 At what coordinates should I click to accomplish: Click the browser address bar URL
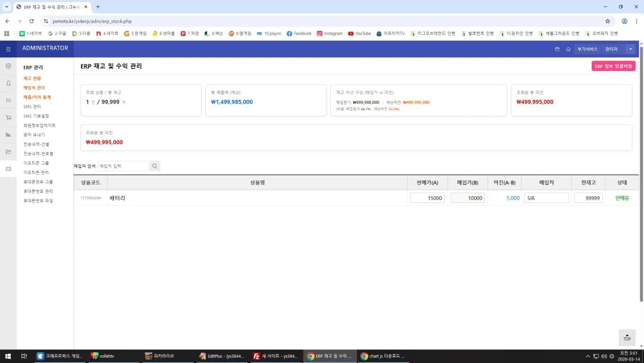click(x=92, y=21)
